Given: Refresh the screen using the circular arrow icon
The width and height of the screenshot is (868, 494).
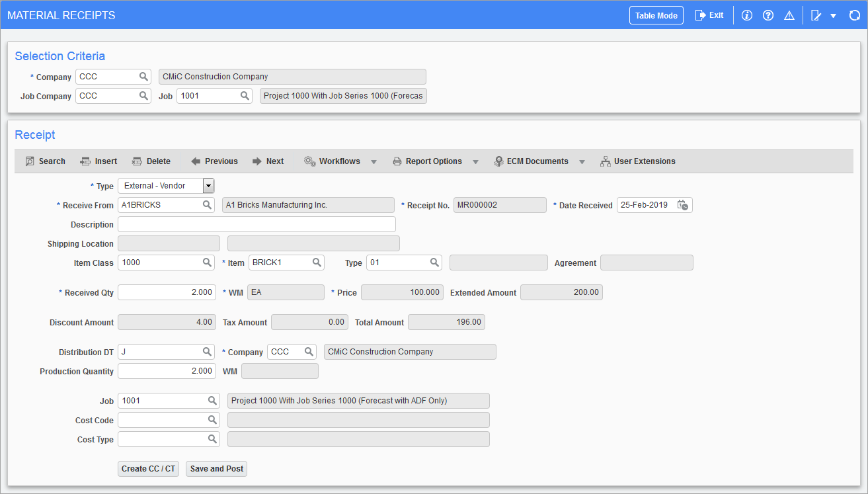Looking at the screenshot, I should click(x=854, y=15).
